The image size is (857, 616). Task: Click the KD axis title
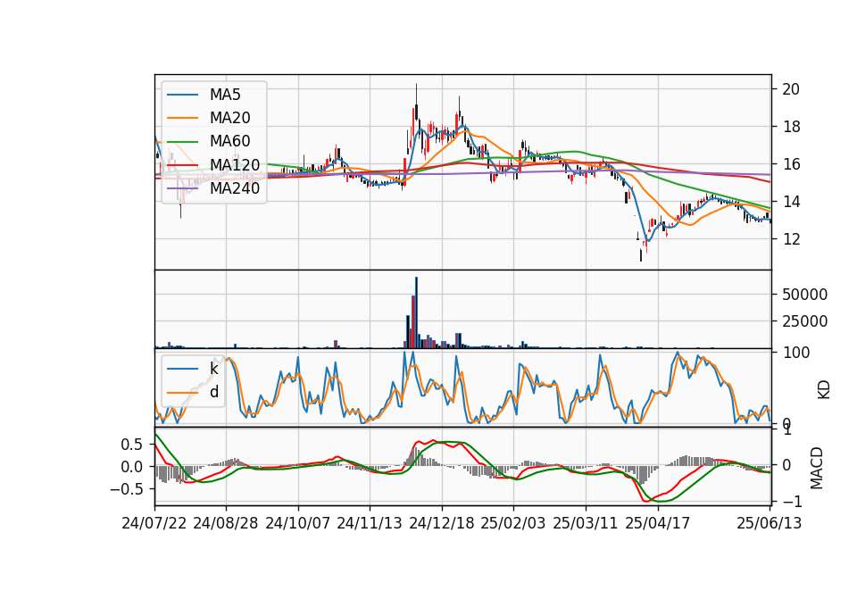(824, 390)
